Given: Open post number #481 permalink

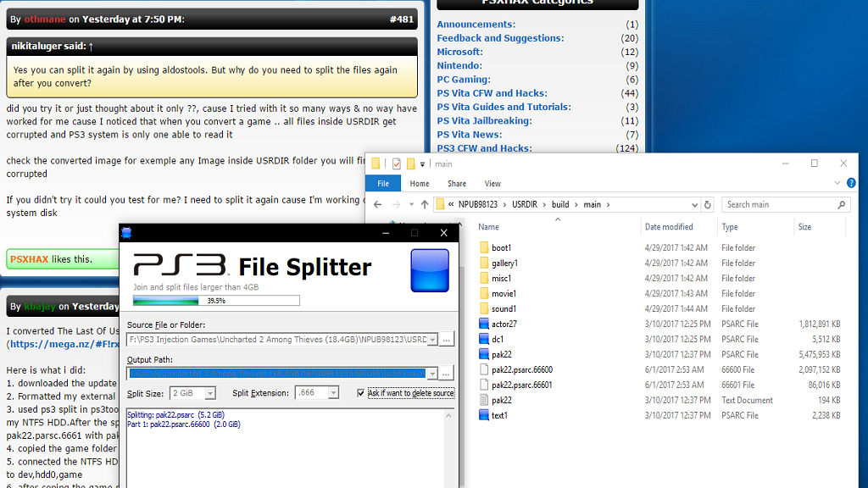Looking at the screenshot, I should [401, 19].
